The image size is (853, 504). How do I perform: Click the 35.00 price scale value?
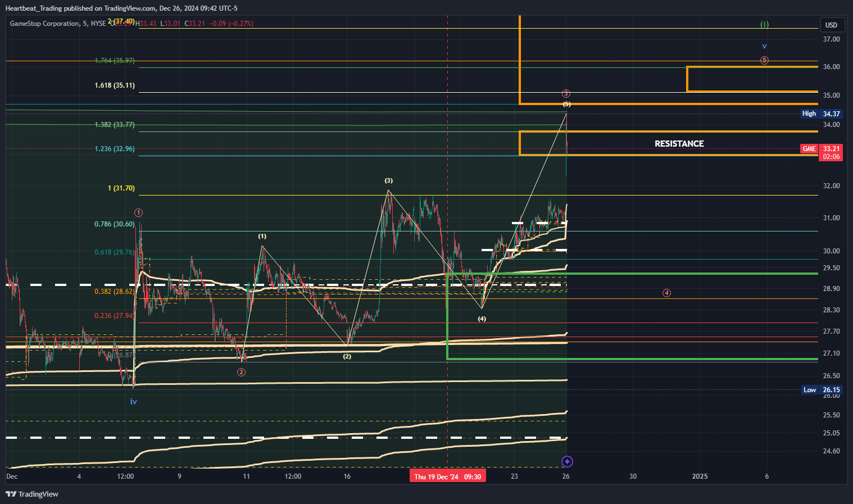click(831, 96)
